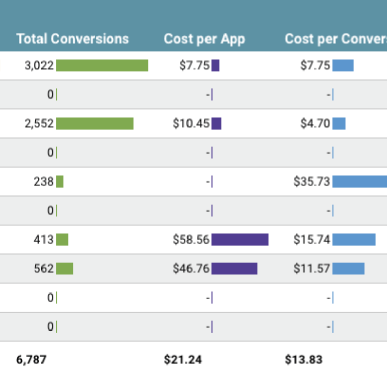Click the 6,787 total conversions summary
The height and width of the screenshot is (387, 387).
coord(31,360)
